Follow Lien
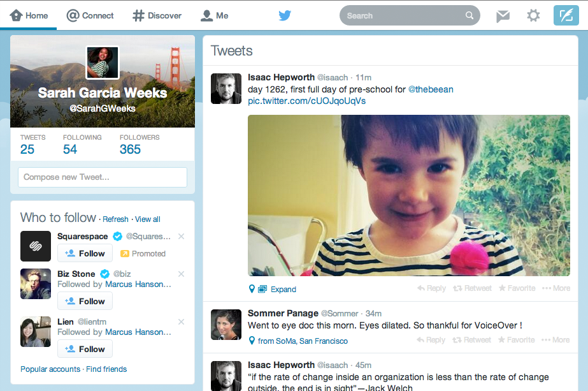 click(x=85, y=349)
